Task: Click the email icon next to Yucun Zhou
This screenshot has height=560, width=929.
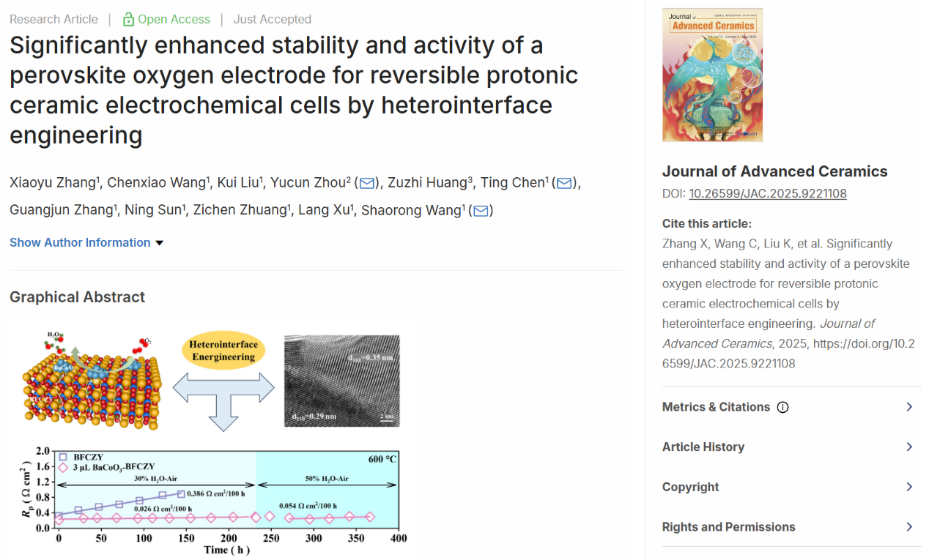Action: click(x=367, y=183)
